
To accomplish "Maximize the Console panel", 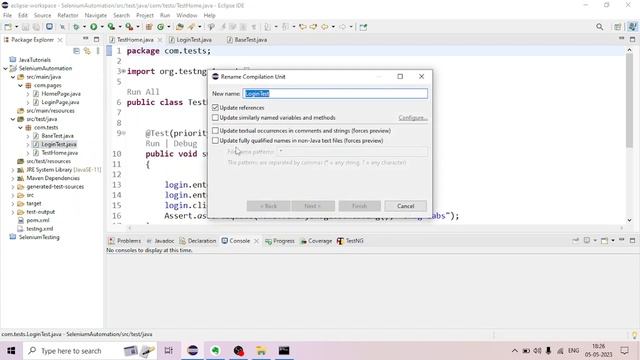I will click(x=632, y=240).
